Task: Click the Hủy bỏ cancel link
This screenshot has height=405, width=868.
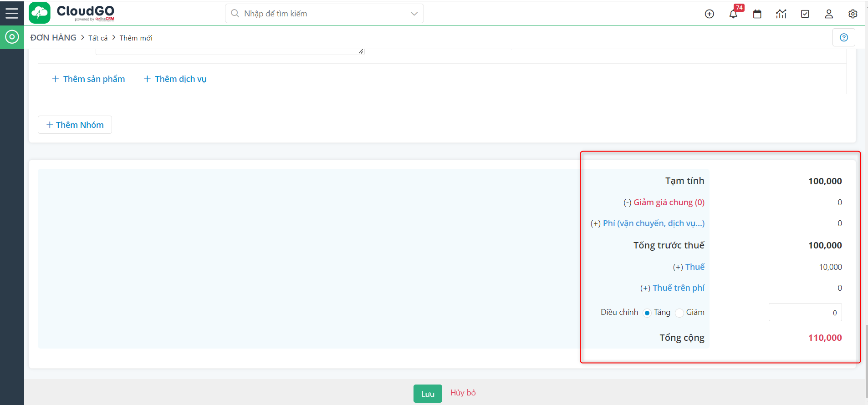Action: pos(463,393)
